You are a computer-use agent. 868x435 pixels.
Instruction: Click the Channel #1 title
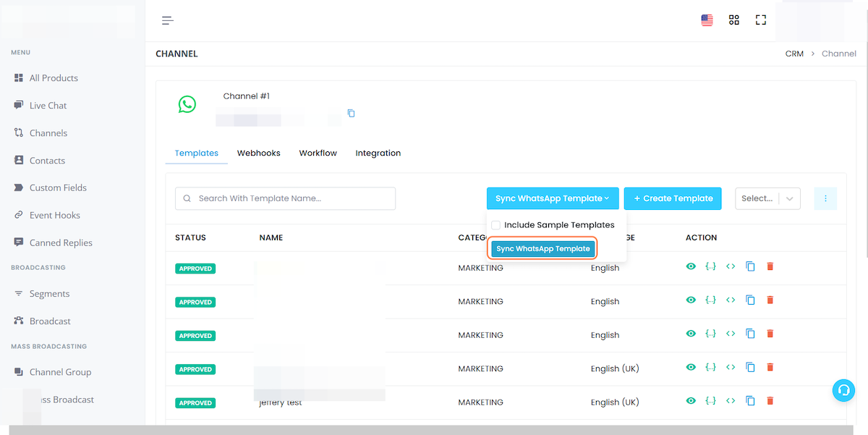(x=247, y=96)
